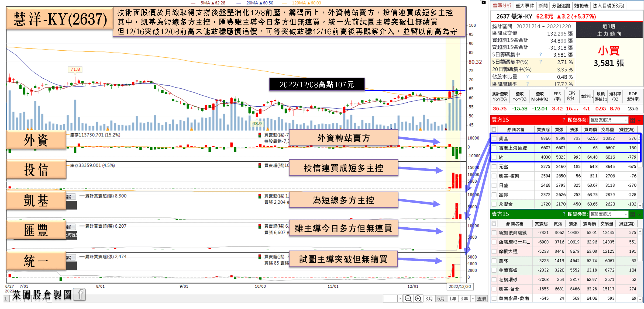
Task: Expand the chevron at the right of the 賣方15 header
Action: tap(639, 215)
